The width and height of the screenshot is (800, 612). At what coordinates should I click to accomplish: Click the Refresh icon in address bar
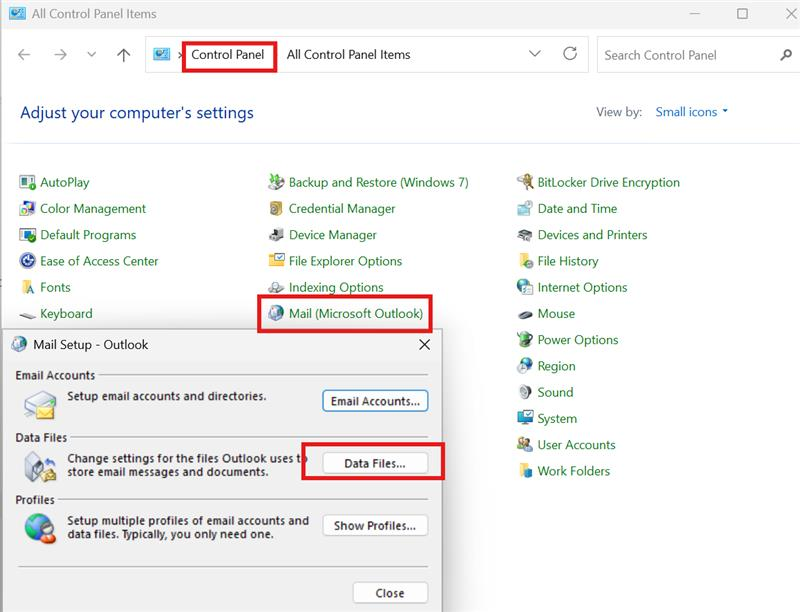coord(570,54)
